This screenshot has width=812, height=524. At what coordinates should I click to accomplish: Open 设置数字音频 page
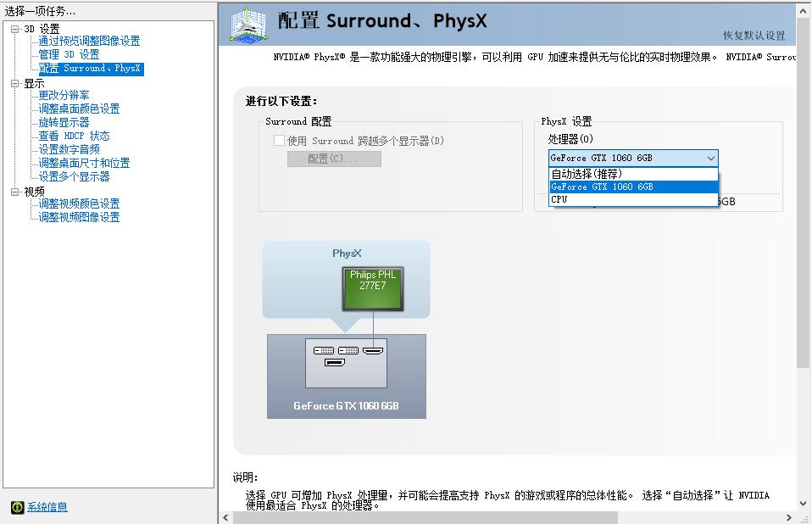click(69, 149)
